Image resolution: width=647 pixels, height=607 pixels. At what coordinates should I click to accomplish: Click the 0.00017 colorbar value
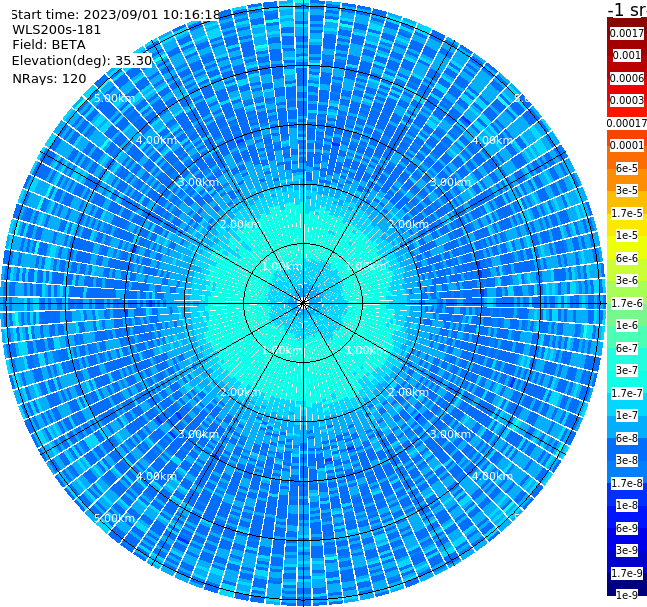[627, 123]
